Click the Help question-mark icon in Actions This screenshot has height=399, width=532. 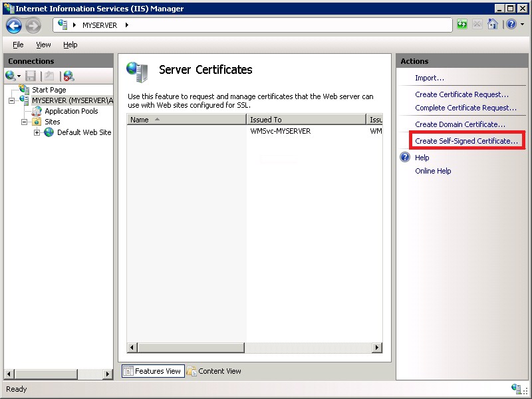405,158
